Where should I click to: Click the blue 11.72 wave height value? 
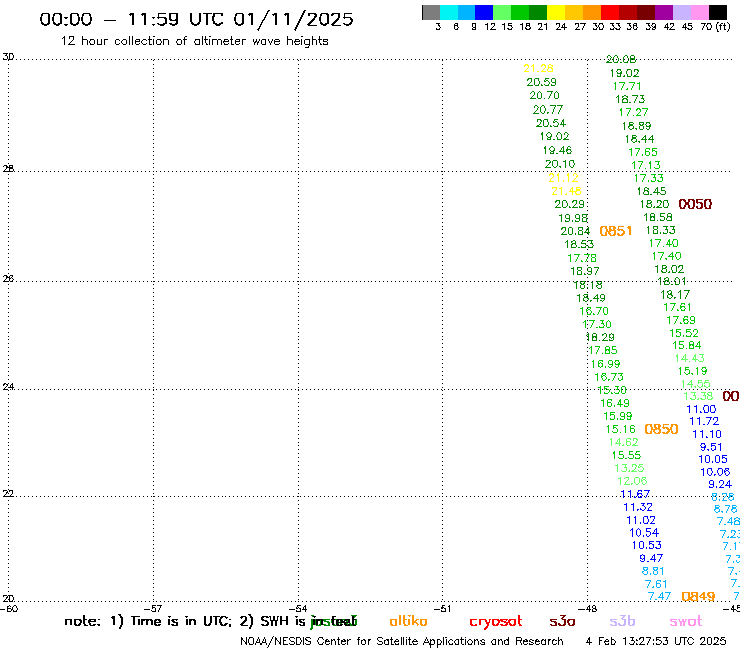click(x=704, y=422)
